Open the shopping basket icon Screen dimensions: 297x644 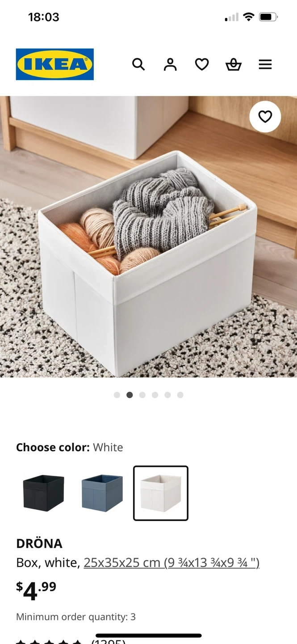[x=233, y=64]
